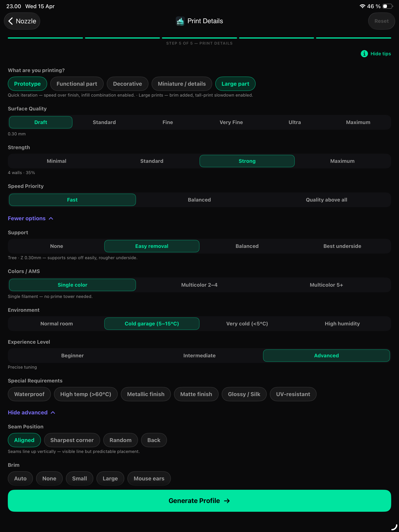This screenshot has width=399, height=532.
Task: Toggle the Functional part chip
Action: (x=77, y=84)
